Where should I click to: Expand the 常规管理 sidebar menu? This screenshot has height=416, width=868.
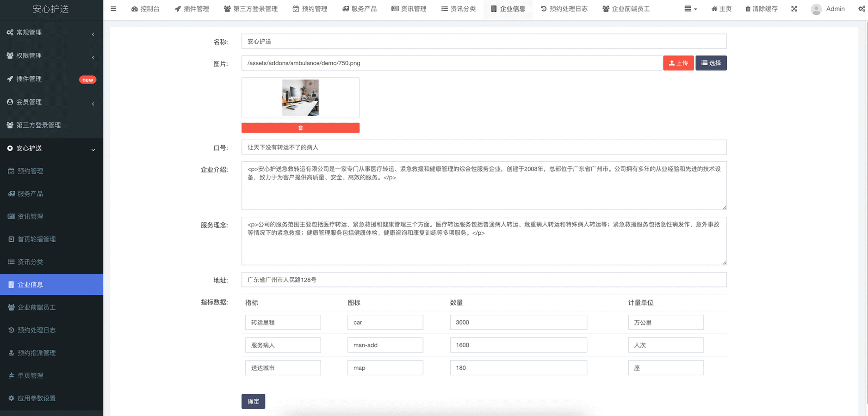(x=51, y=32)
